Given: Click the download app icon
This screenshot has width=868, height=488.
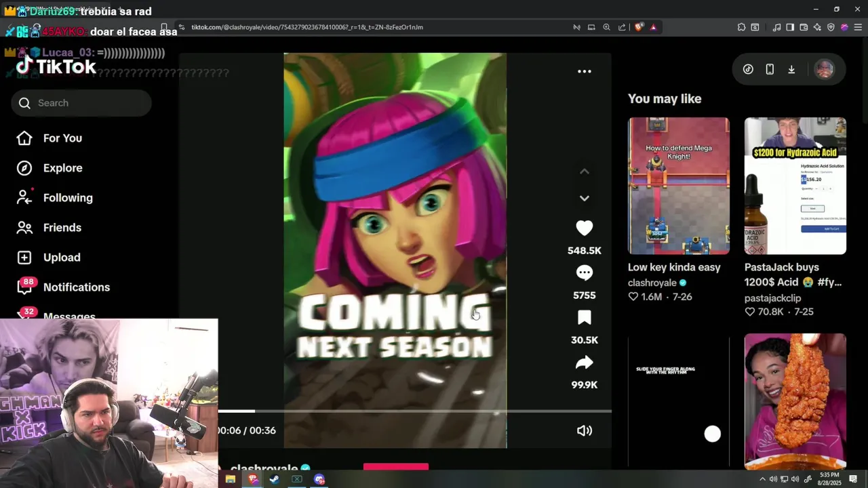Looking at the screenshot, I should click(791, 69).
